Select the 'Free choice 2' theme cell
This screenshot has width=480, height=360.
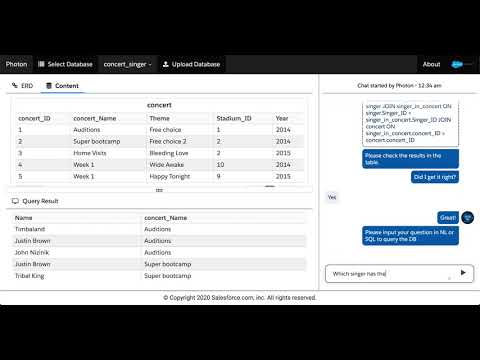coord(168,141)
